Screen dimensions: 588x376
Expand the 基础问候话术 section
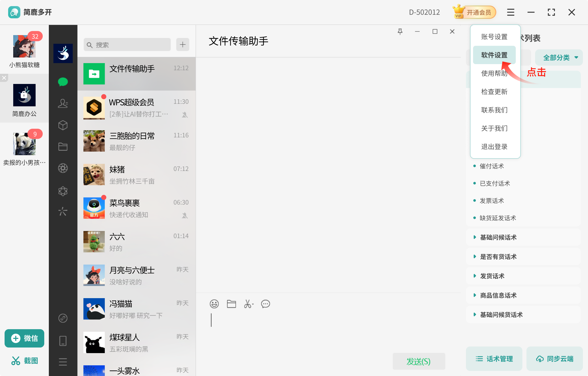[498, 237]
